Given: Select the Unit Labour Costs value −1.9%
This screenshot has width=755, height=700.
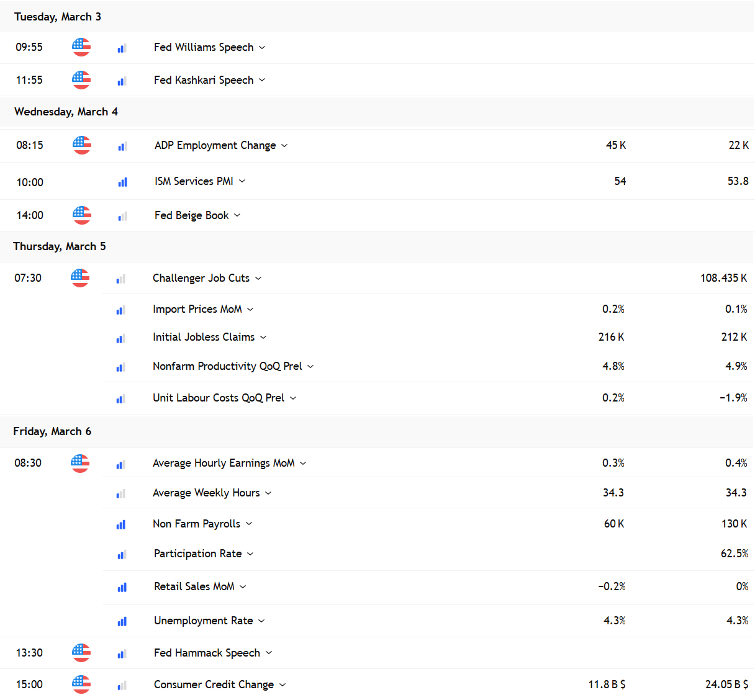Looking at the screenshot, I should tap(733, 398).
